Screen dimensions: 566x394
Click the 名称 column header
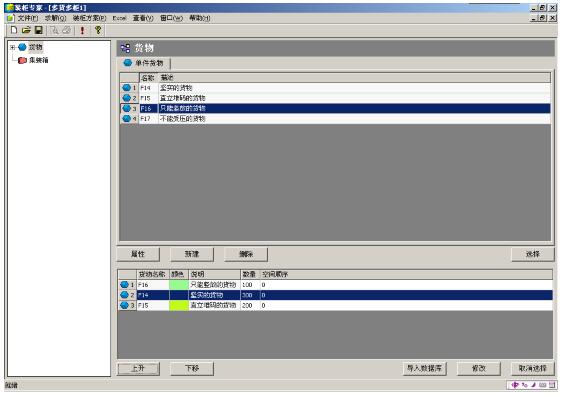[x=149, y=77]
